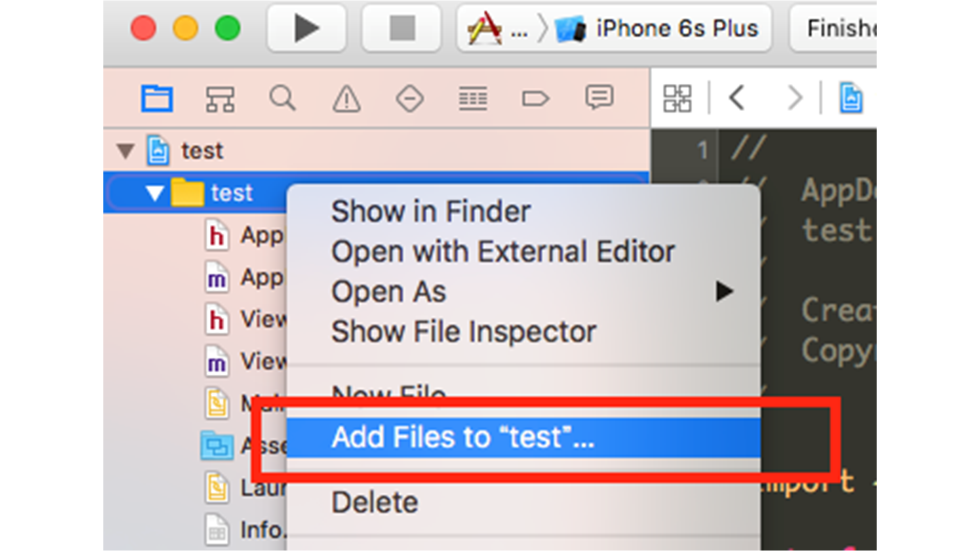Go back in editor history
Image resolution: width=980 pixels, height=551 pixels.
click(x=737, y=98)
